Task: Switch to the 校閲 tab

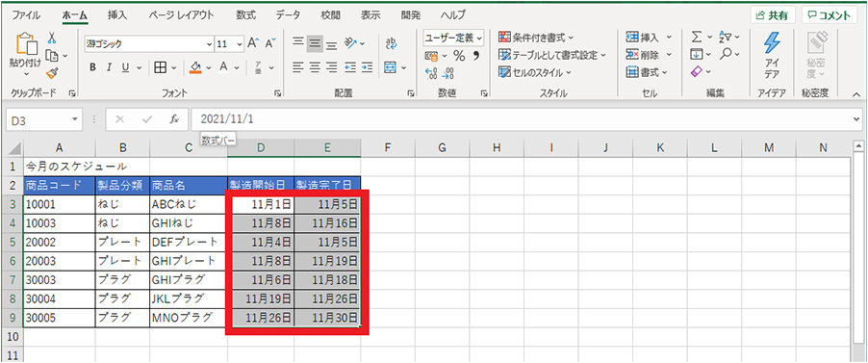Action: 330,15
